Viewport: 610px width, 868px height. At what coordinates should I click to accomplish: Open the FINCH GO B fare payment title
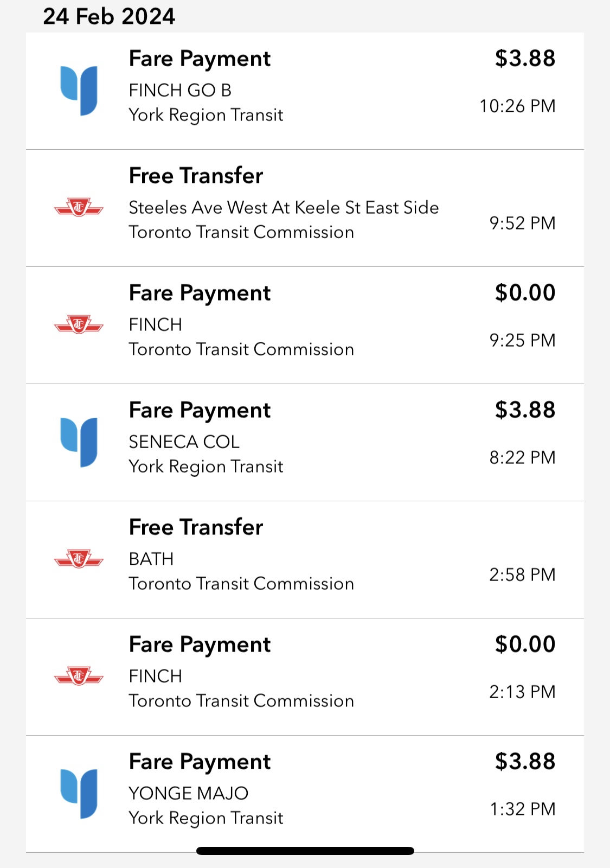tap(200, 59)
